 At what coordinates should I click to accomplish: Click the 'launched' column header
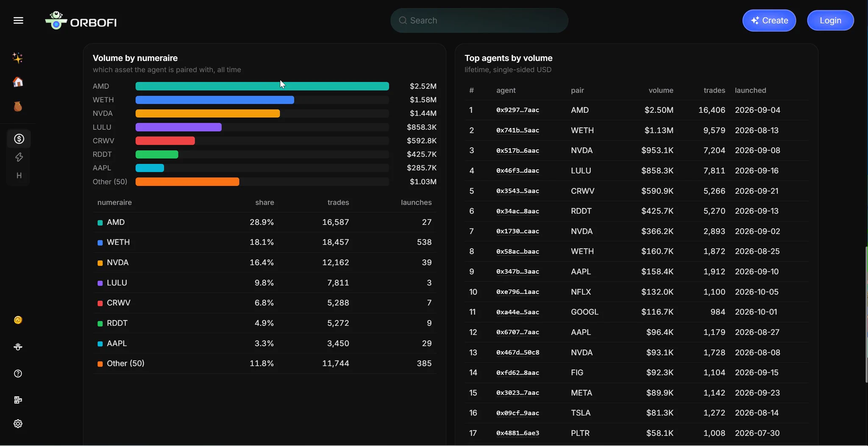(x=750, y=90)
